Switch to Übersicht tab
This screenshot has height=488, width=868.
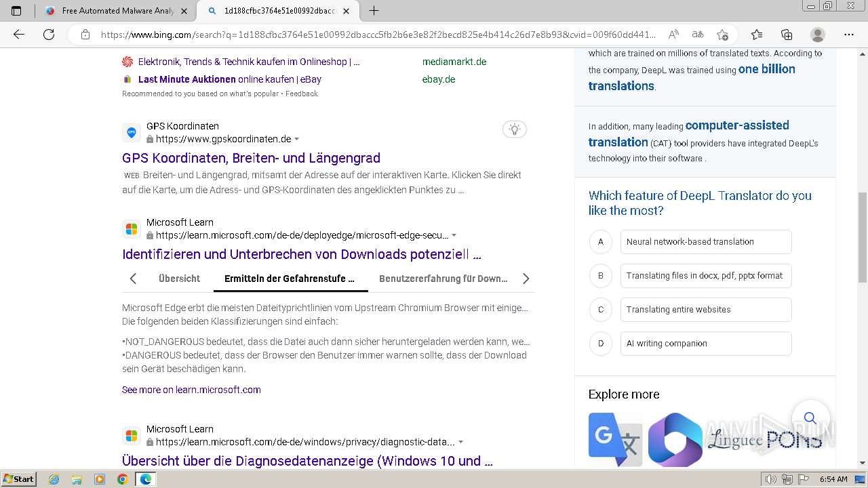tap(179, 279)
